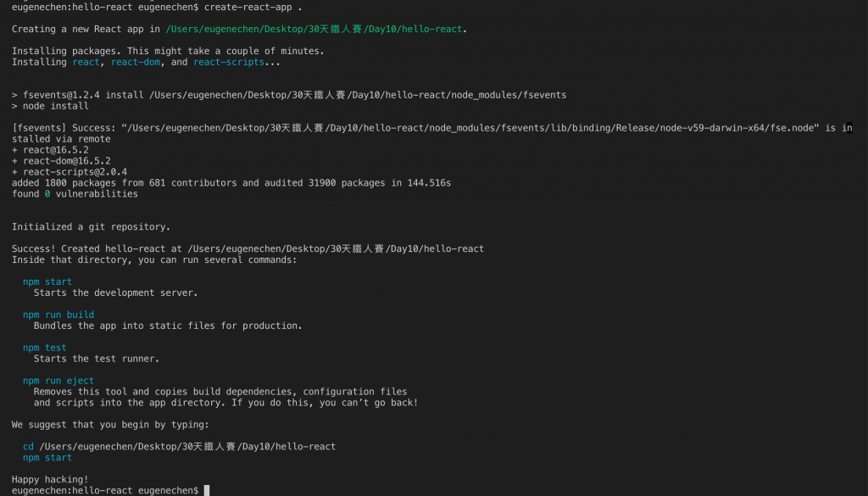Image resolution: width=868 pixels, height=496 pixels.
Task: Click the green '0' in found vulnerabilities
Action: (x=47, y=194)
